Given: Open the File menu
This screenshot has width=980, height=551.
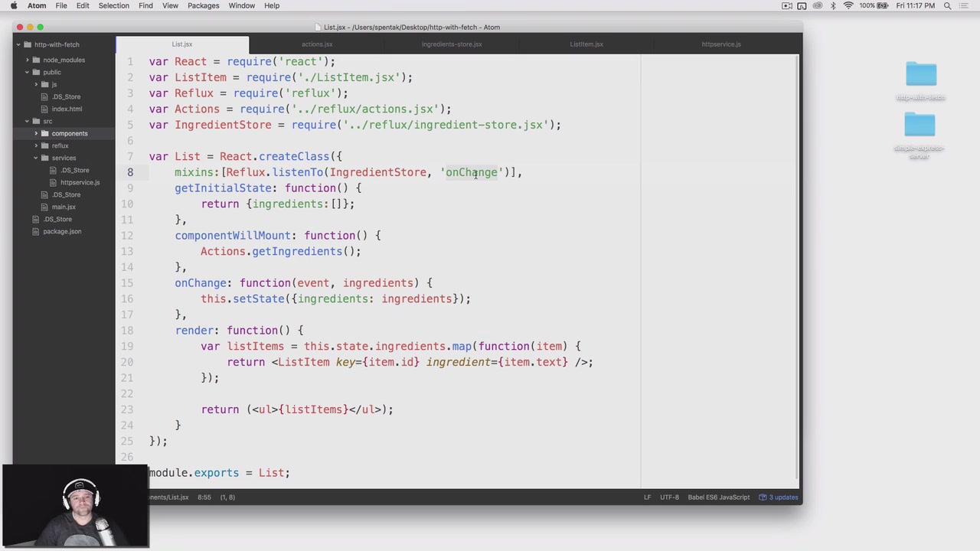Looking at the screenshot, I should [x=61, y=5].
